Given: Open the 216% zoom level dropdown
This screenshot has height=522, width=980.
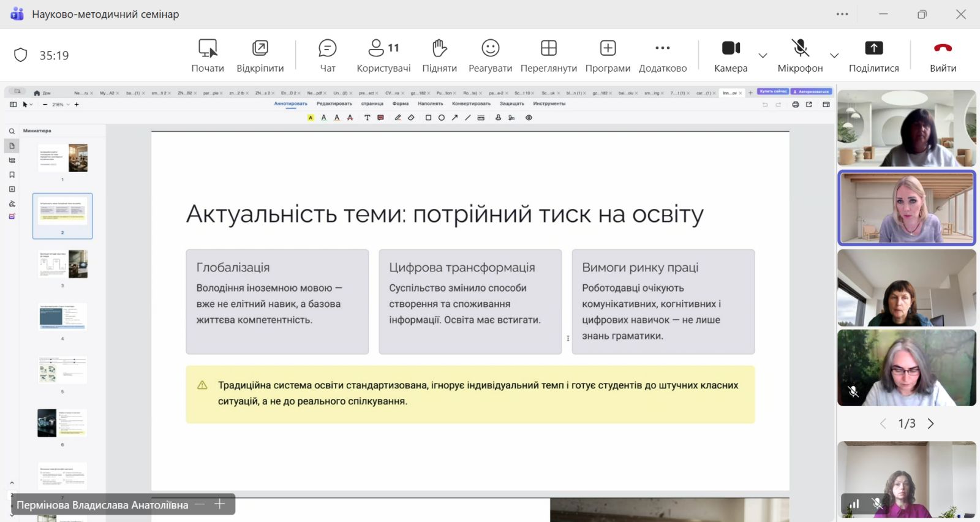Looking at the screenshot, I should point(61,105).
